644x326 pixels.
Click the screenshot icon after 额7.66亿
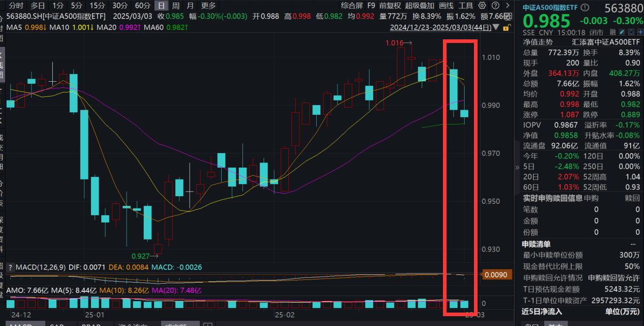click(x=507, y=16)
